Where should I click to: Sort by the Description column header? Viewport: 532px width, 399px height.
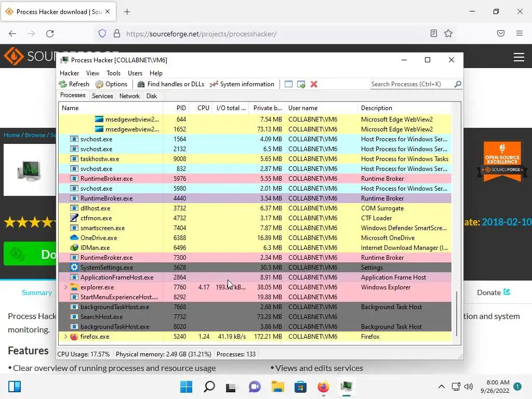click(x=404, y=108)
